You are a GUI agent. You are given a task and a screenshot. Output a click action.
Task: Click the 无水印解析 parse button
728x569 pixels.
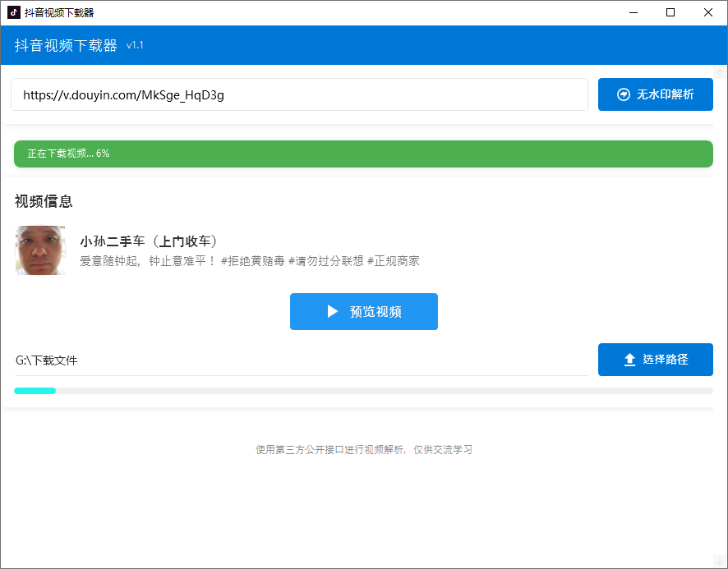pos(655,94)
